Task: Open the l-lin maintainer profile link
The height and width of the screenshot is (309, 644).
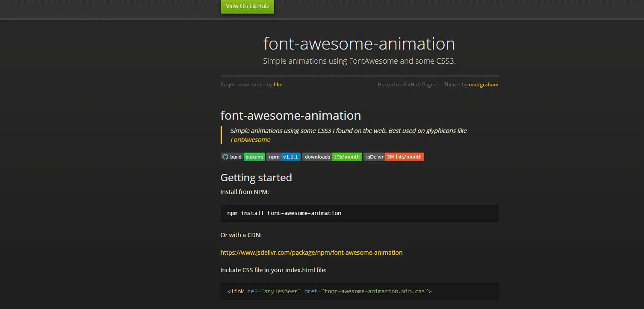Action: pyautogui.click(x=278, y=85)
